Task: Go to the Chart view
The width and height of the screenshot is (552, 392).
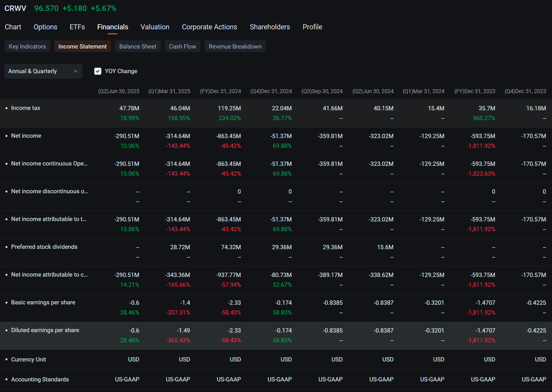Action: point(13,27)
